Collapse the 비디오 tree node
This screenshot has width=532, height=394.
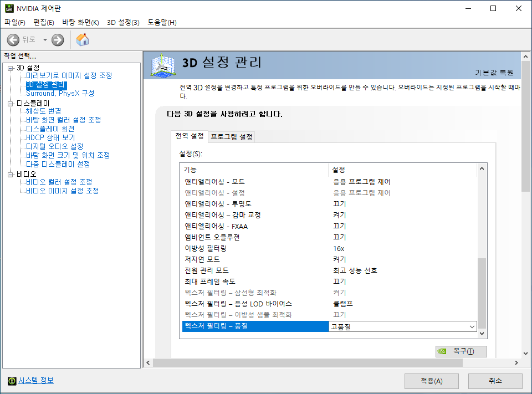[x=11, y=175]
